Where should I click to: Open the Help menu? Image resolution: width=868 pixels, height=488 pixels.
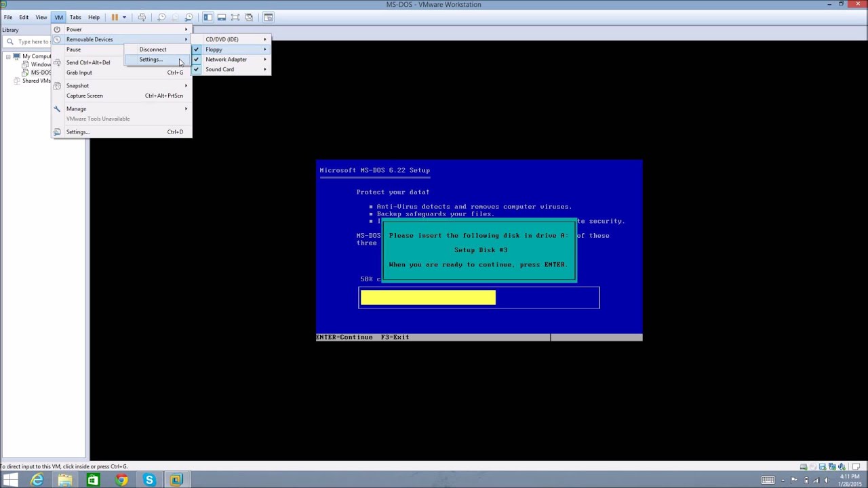click(x=94, y=17)
